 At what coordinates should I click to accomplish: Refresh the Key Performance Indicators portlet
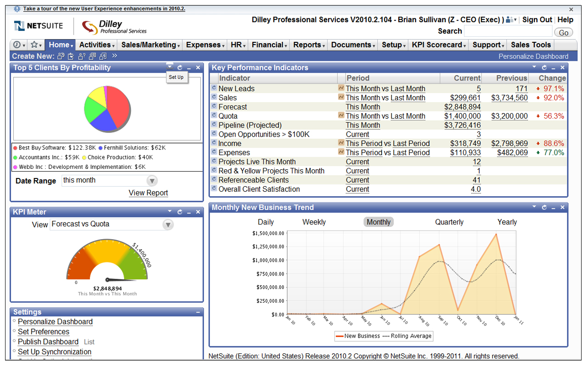pos(544,68)
